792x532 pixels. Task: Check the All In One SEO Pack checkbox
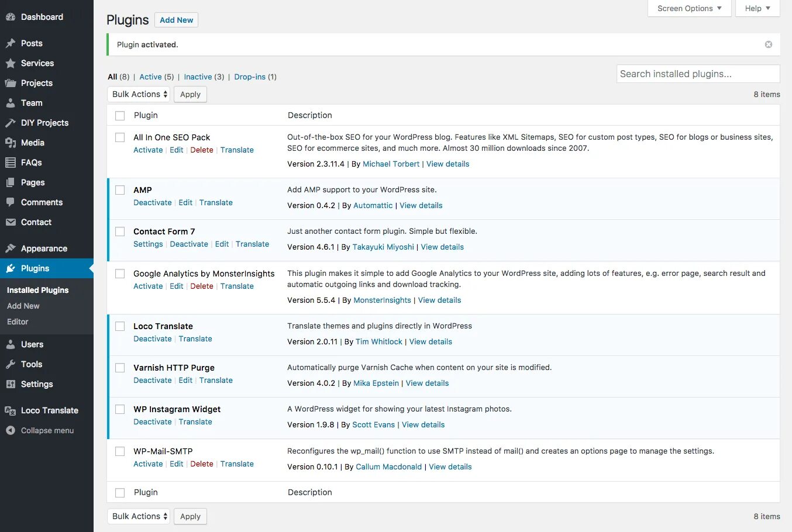pyautogui.click(x=120, y=137)
